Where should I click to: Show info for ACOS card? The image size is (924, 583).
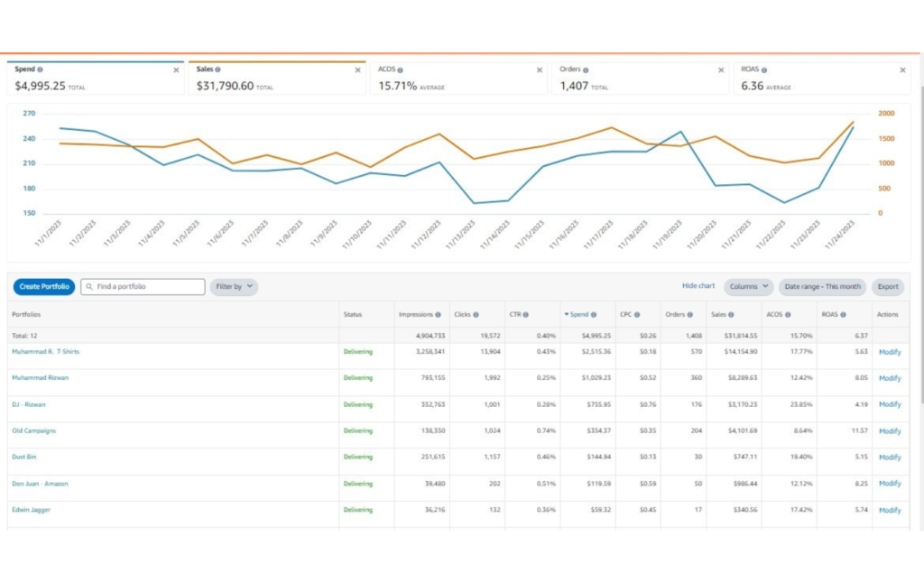pos(400,70)
